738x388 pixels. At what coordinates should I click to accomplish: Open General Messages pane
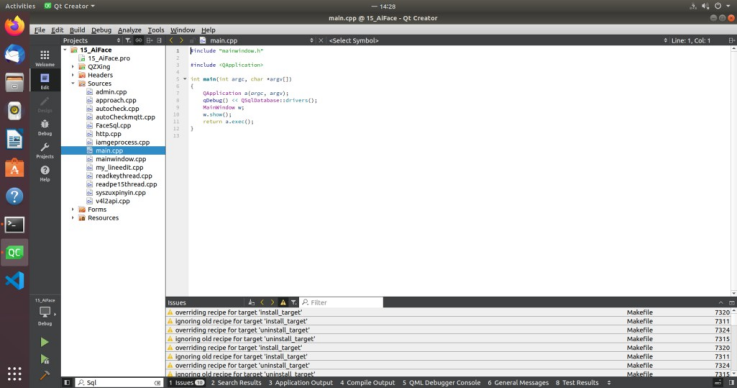tap(518, 382)
